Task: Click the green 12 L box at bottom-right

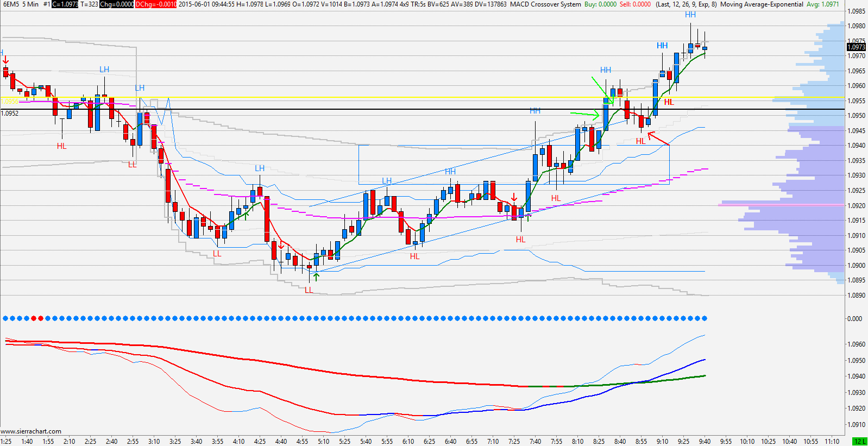Action: (860, 442)
